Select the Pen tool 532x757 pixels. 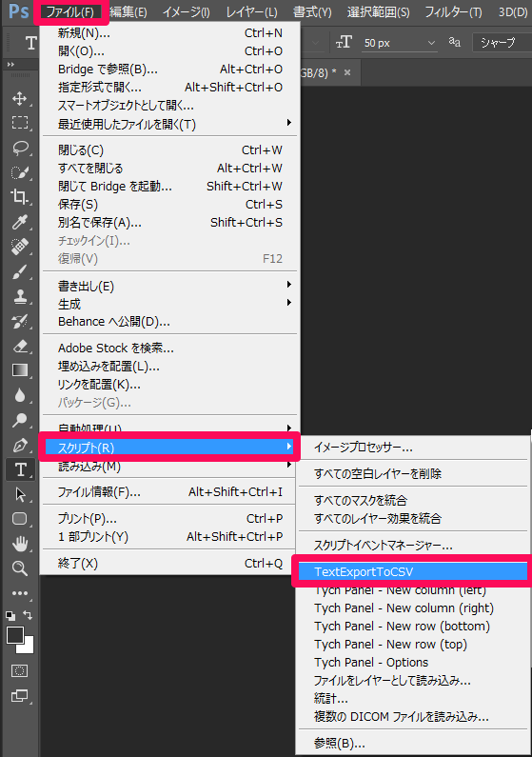pos(20,445)
